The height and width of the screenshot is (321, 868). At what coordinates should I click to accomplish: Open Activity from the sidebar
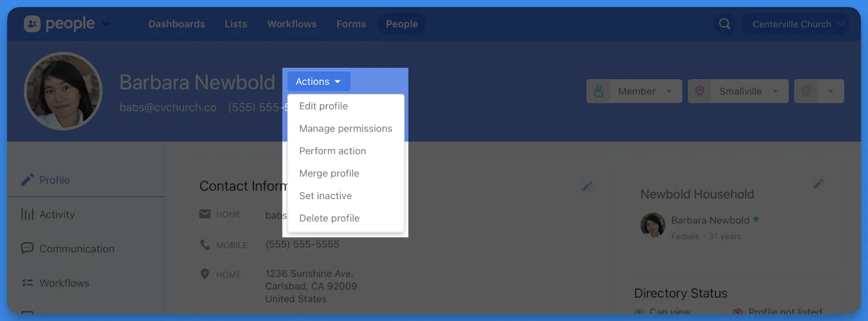coord(56,214)
